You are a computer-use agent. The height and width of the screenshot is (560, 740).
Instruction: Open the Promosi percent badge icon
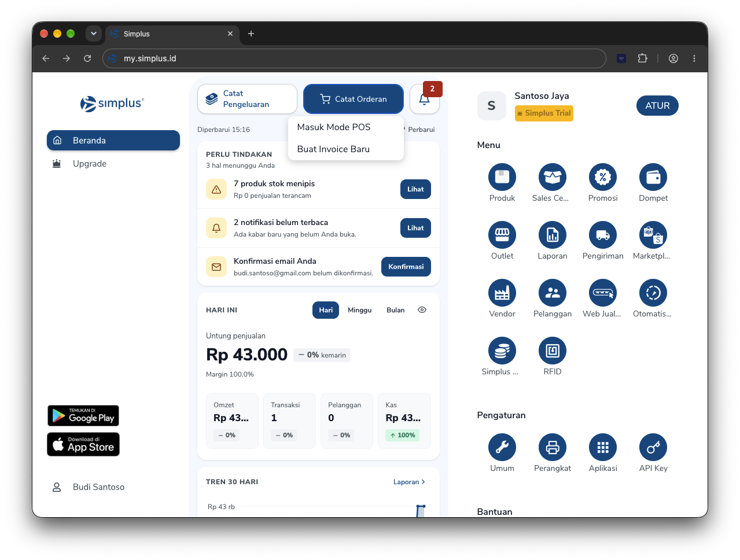tap(602, 177)
